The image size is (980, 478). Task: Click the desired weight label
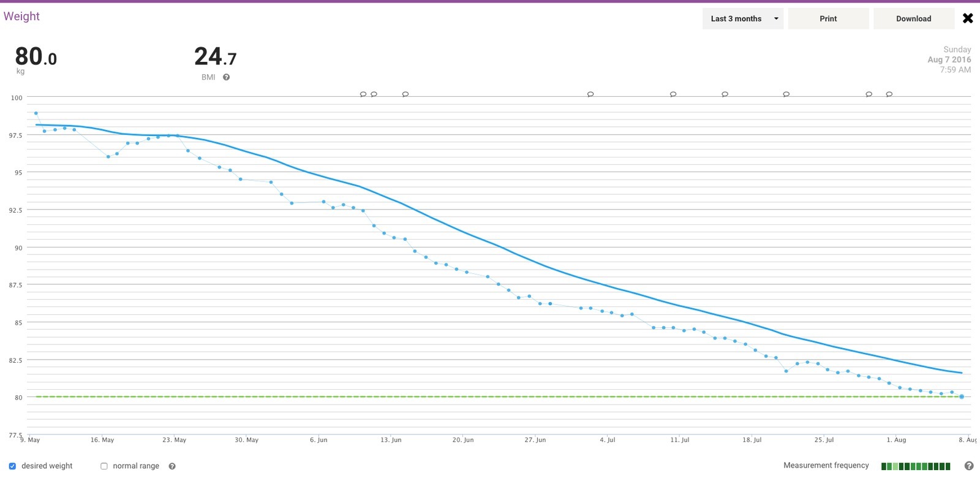(x=47, y=466)
